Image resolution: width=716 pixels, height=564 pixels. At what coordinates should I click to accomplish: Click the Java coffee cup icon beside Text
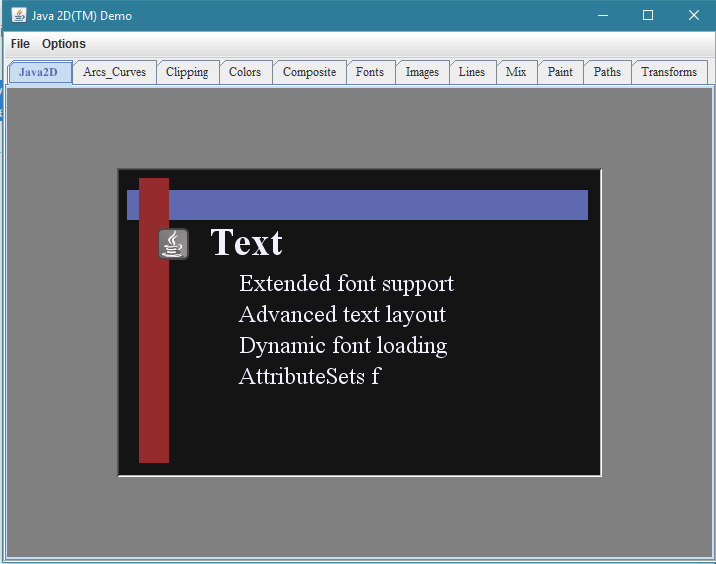click(x=173, y=244)
